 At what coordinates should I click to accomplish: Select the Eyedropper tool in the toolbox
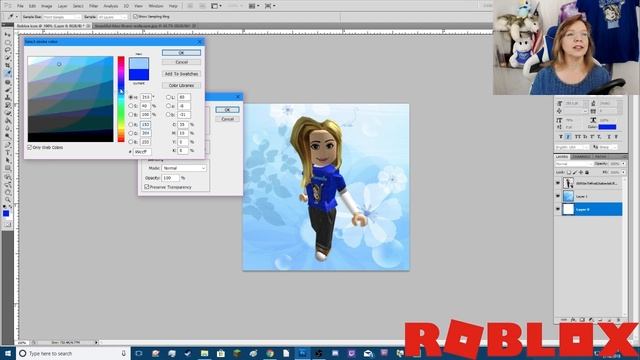(8, 72)
